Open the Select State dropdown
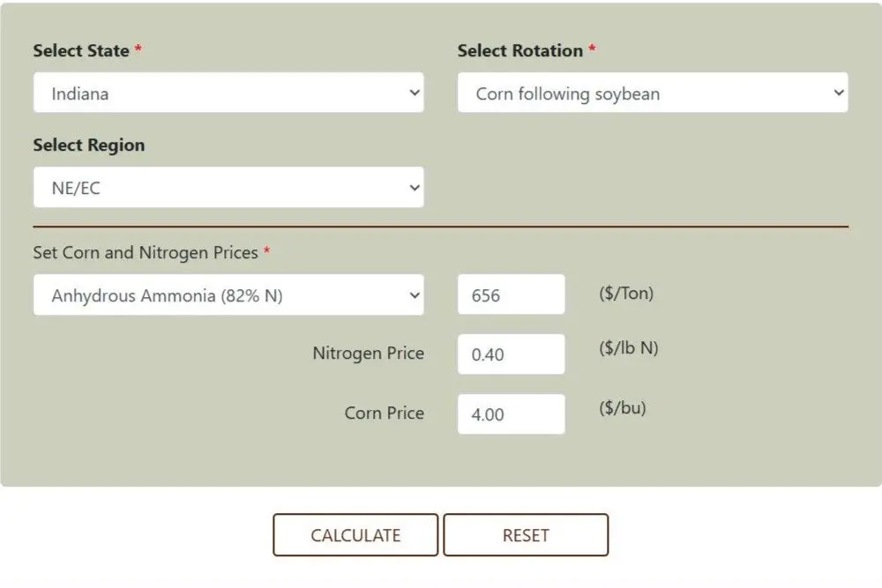 (x=228, y=93)
